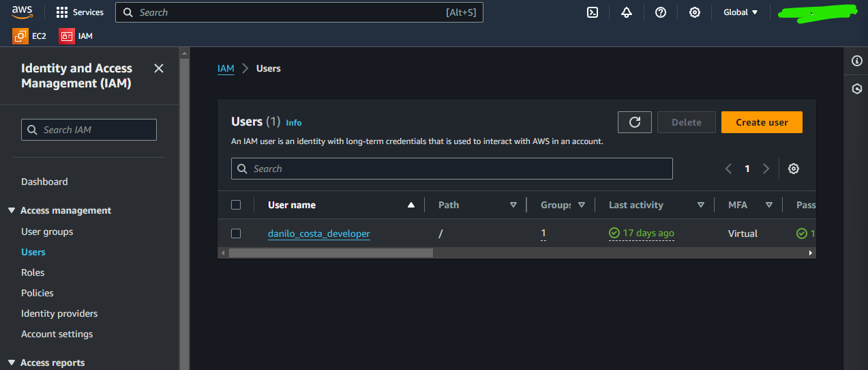
Task: Open the support help question icon
Action: click(661, 12)
